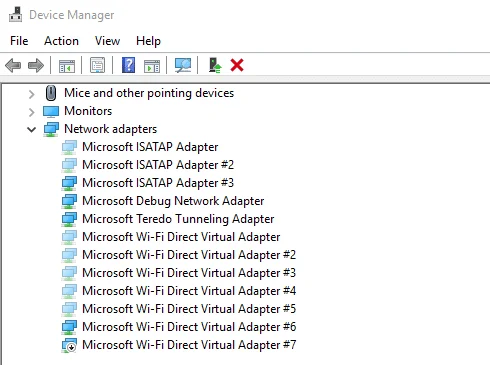Click the icon of Wi-Fi Direct Virtual Adapter #6
Image resolution: width=490 pixels, height=365 pixels.
click(x=69, y=327)
